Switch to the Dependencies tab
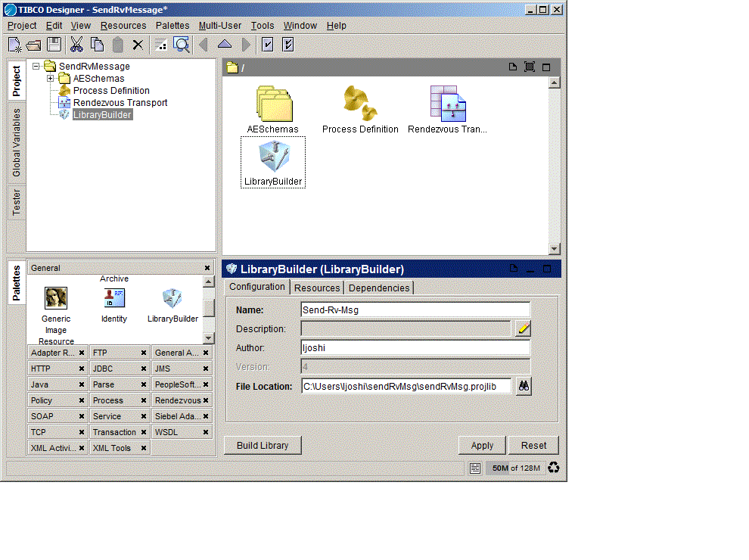749x560 pixels. point(379,288)
